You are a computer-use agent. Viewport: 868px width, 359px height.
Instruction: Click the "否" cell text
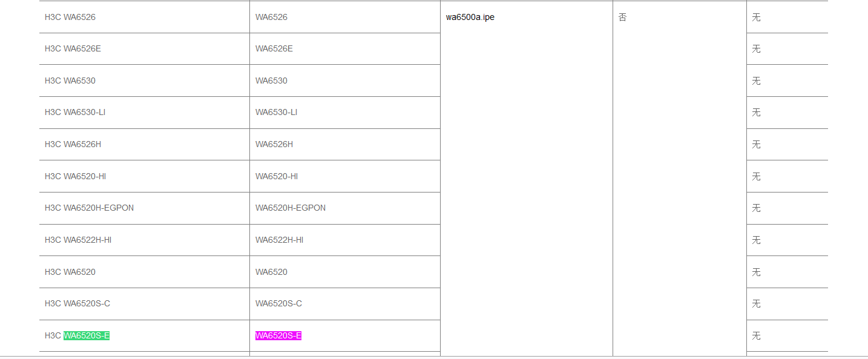coord(622,17)
